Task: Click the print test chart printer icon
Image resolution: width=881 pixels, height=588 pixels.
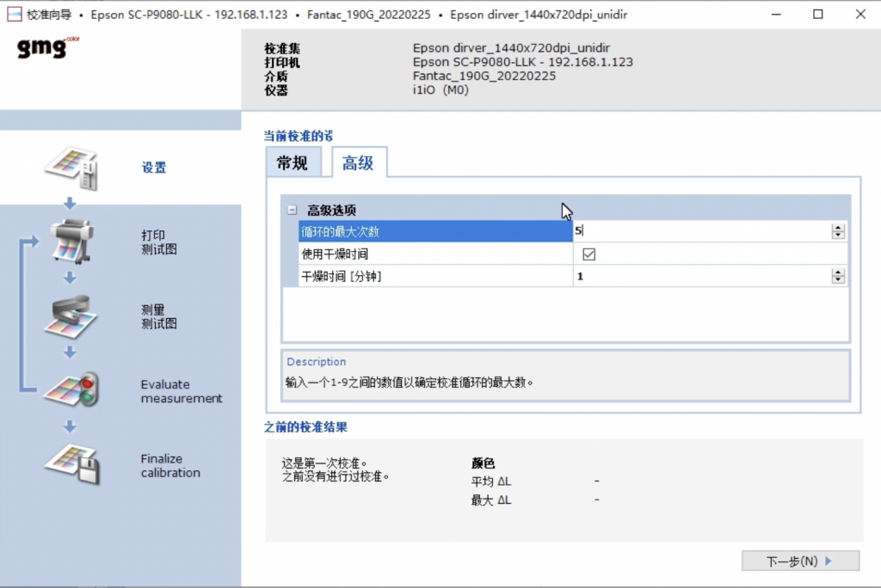Action: (x=71, y=241)
